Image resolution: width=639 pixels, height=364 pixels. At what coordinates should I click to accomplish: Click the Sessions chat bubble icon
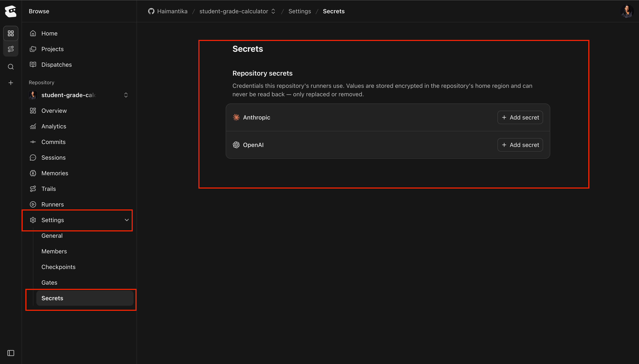click(x=33, y=158)
